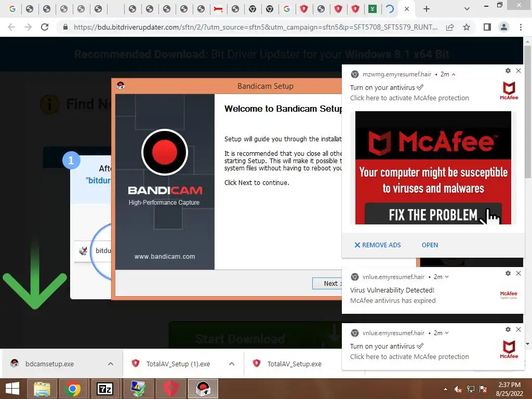
Task: Open the tab search chevron
Action: pyautogui.click(x=467, y=9)
